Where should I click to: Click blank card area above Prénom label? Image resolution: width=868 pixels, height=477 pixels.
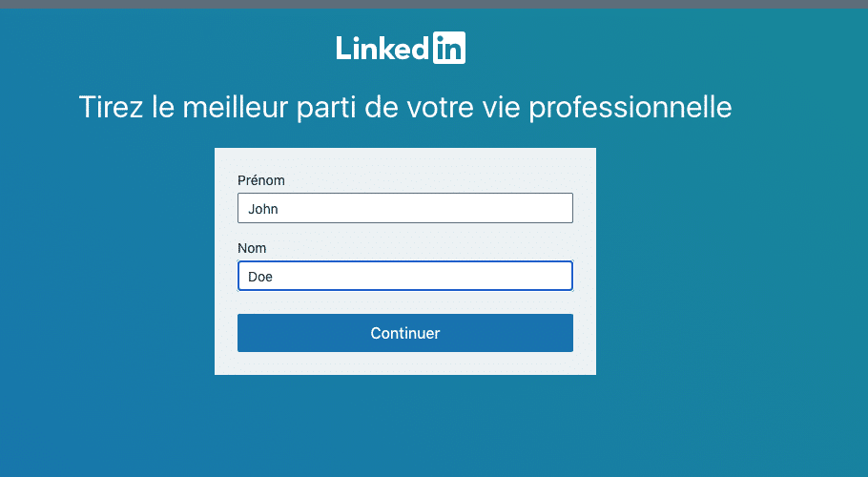[405, 160]
